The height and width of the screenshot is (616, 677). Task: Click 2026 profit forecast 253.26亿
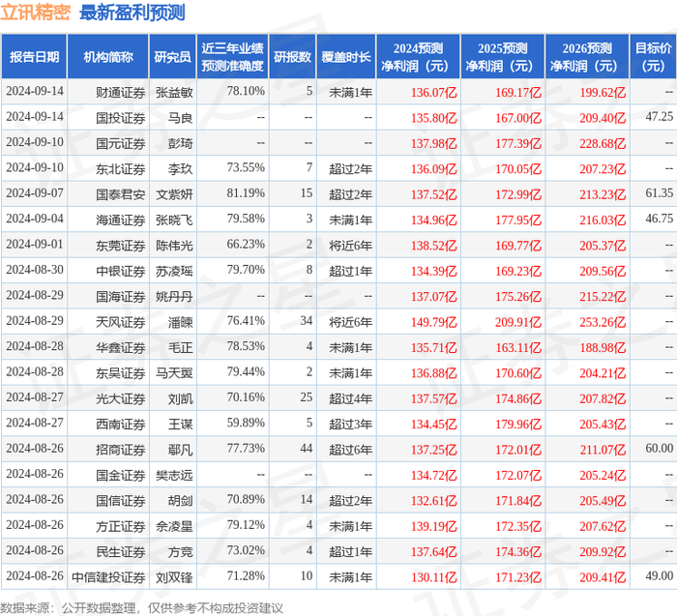click(603, 322)
